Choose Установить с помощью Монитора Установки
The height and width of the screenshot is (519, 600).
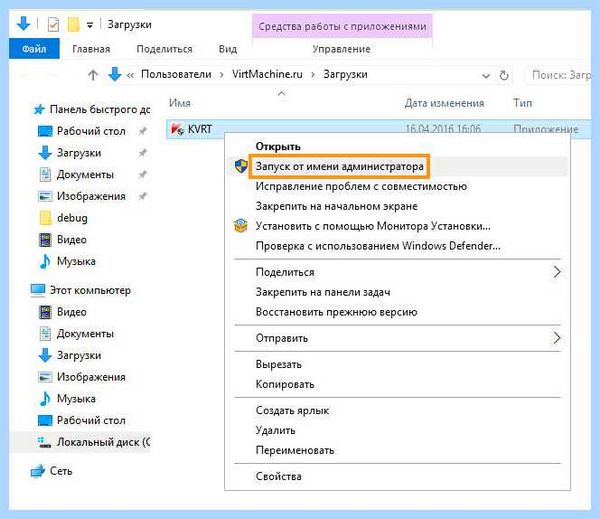[x=373, y=226]
